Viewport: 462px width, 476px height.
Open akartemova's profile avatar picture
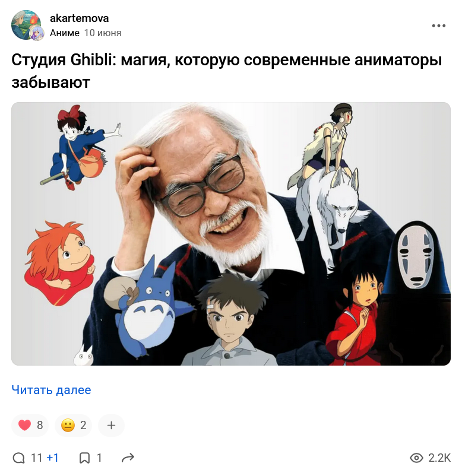25,24
